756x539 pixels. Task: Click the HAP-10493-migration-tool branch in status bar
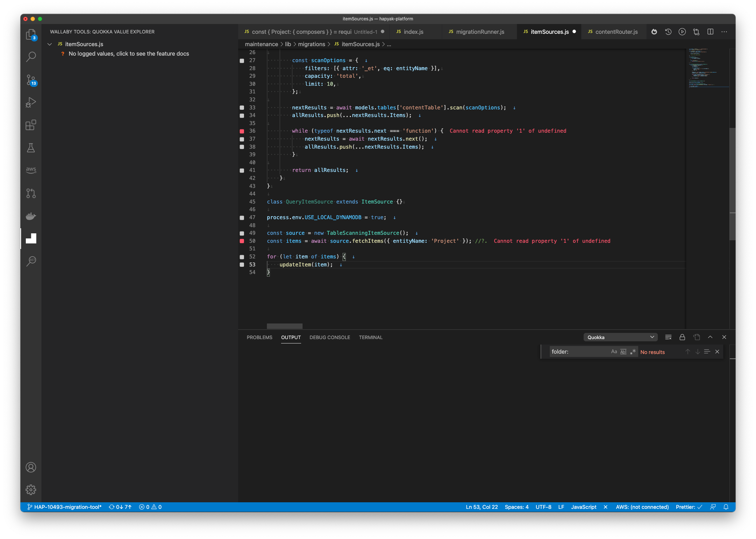pyautogui.click(x=65, y=507)
